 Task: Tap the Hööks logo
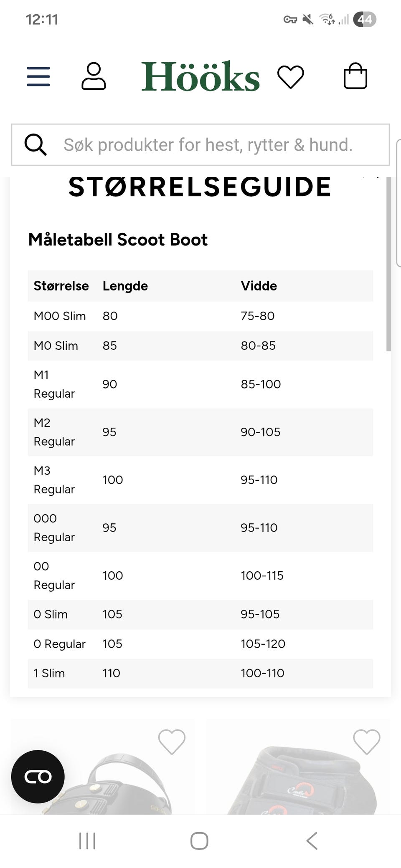(200, 76)
